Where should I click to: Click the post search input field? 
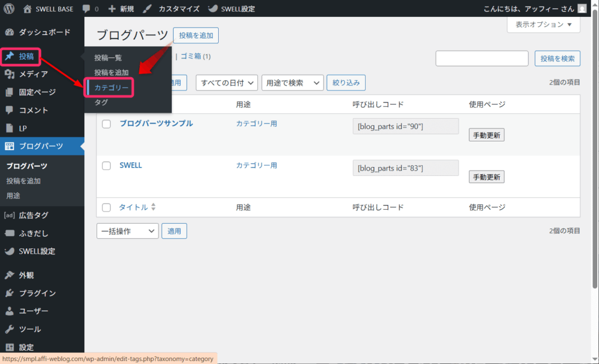(x=482, y=58)
